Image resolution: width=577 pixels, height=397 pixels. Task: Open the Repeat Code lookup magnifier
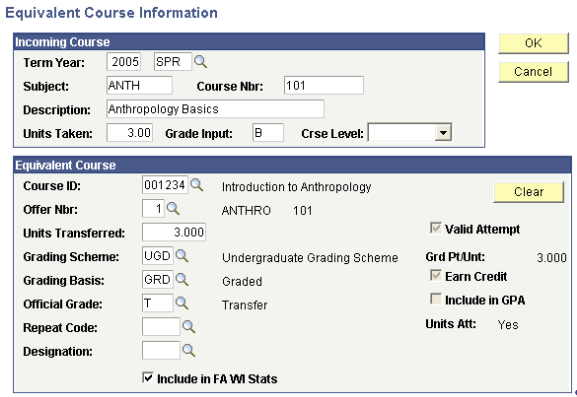(x=189, y=327)
